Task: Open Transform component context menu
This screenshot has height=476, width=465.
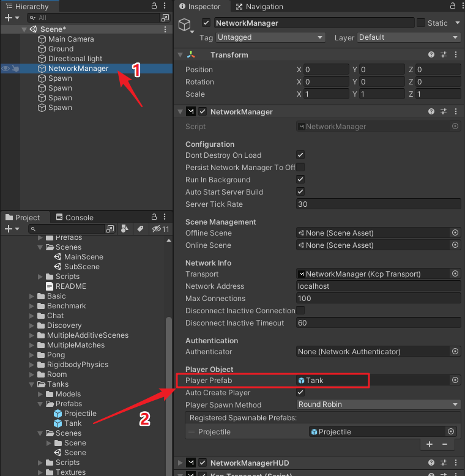Action: point(456,54)
